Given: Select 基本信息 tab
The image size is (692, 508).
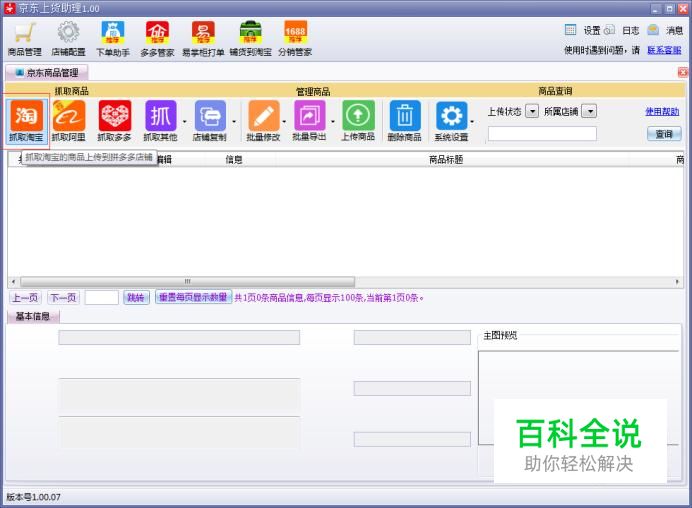Looking at the screenshot, I should point(33,316).
